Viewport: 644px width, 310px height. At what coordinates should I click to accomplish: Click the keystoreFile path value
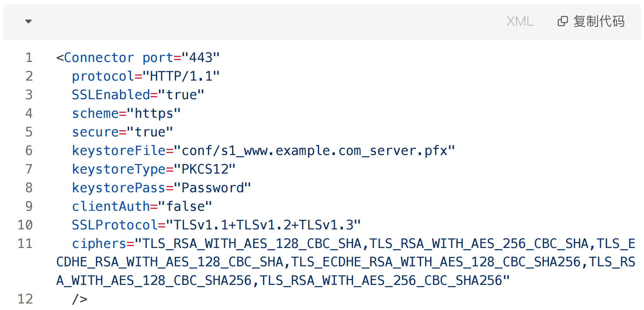(x=314, y=151)
